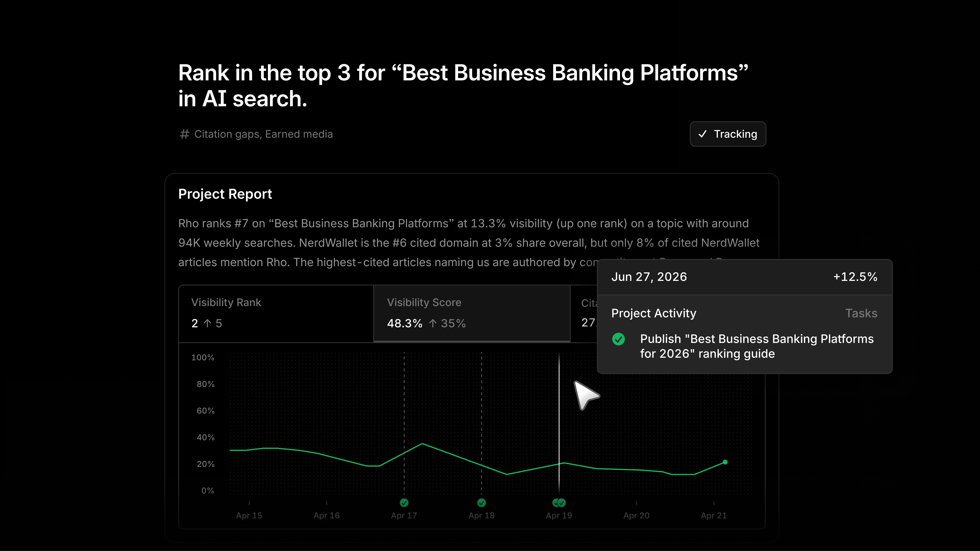Screen dimensions: 980x551
Task: Click the Apr 18 green checkmark marker
Action: click(x=481, y=503)
